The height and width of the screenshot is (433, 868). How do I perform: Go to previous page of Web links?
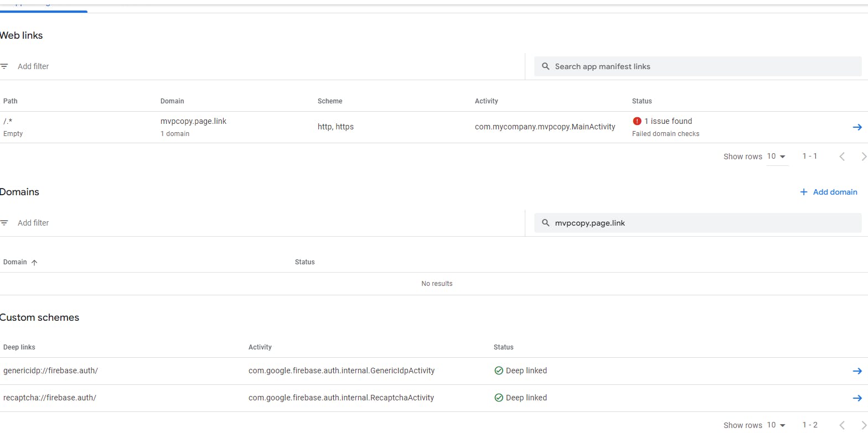[x=842, y=156]
